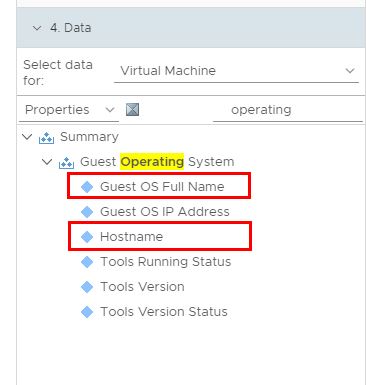Click diamond icon next to Hostname
This screenshot has height=385, width=366.
tap(87, 237)
